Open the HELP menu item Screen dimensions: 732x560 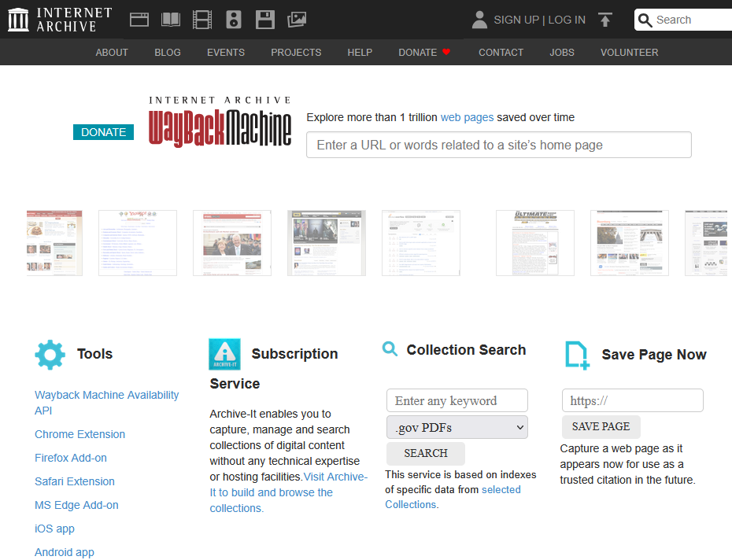(x=360, y=52)
